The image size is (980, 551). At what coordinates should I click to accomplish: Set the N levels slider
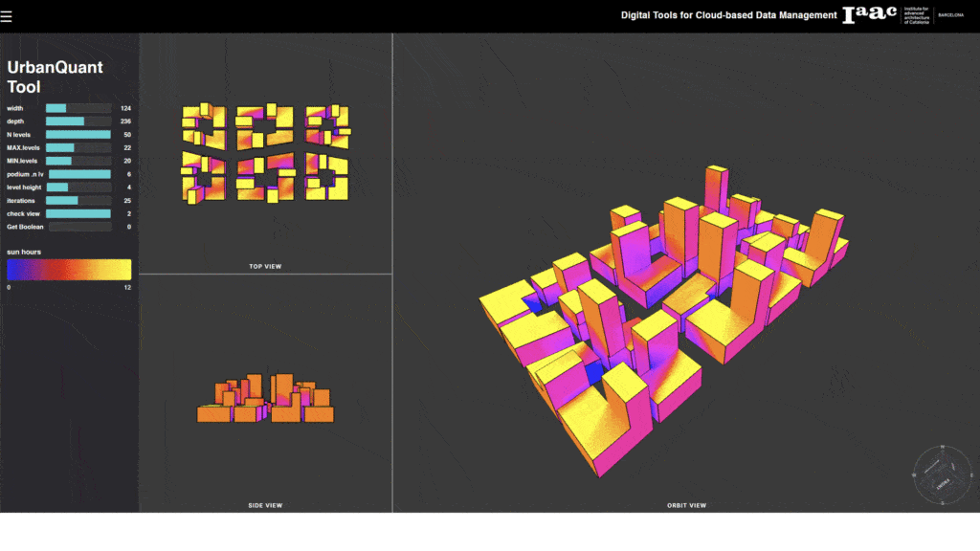(78, 135)
